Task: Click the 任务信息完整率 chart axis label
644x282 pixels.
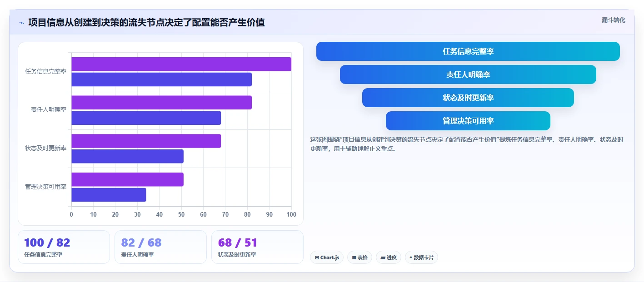Action: pos(45,72)
